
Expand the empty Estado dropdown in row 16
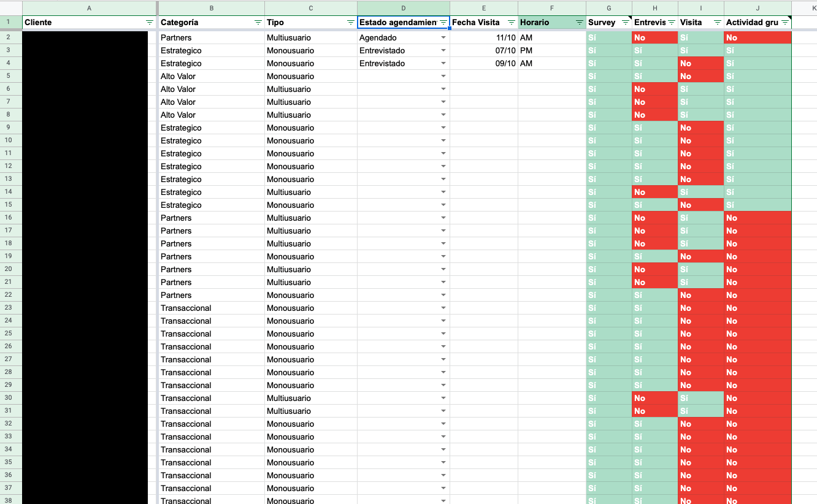click(x=443, y=218)
